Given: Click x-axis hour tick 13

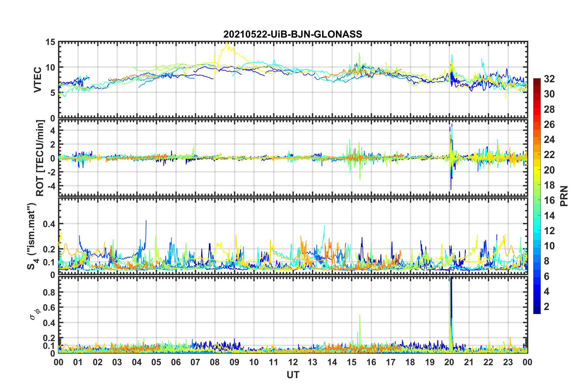Looking at the screenshot, I should tap(312, 362).
